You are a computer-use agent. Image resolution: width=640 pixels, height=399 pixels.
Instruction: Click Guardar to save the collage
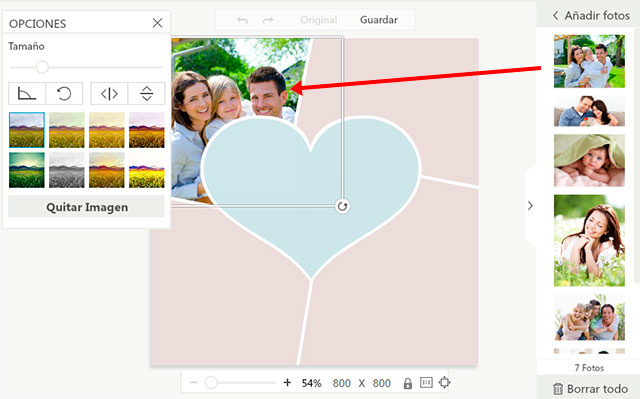pyautogui.click(x=378, y=20)
